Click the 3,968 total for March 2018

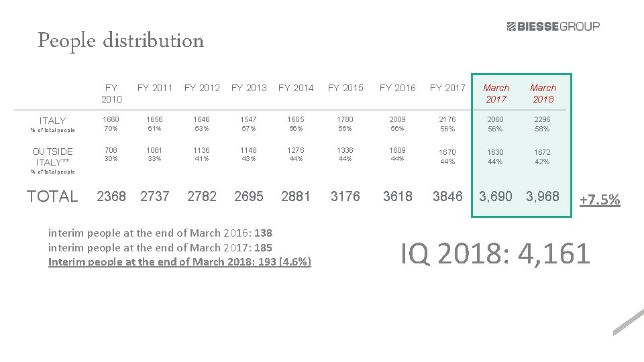point(543,196)
